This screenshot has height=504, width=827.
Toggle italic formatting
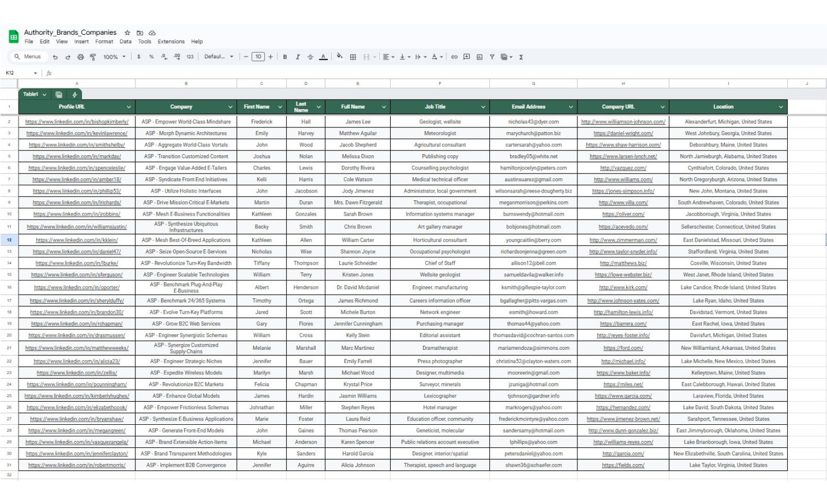pos(297,57)
